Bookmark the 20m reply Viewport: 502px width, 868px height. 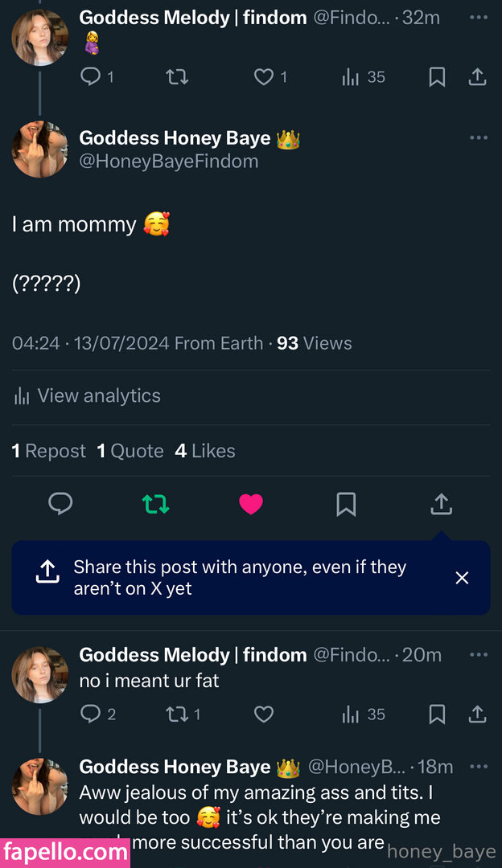(437, 714)
